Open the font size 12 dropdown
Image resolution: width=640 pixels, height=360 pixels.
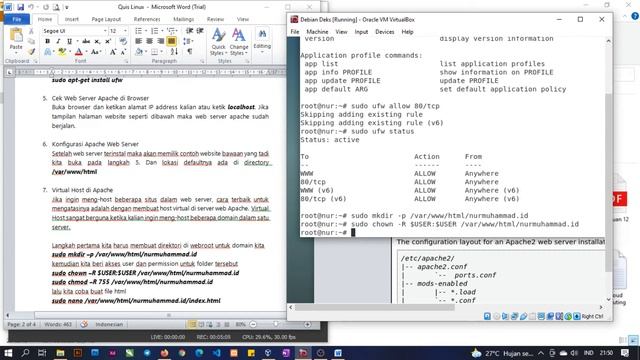click(125, 31)
